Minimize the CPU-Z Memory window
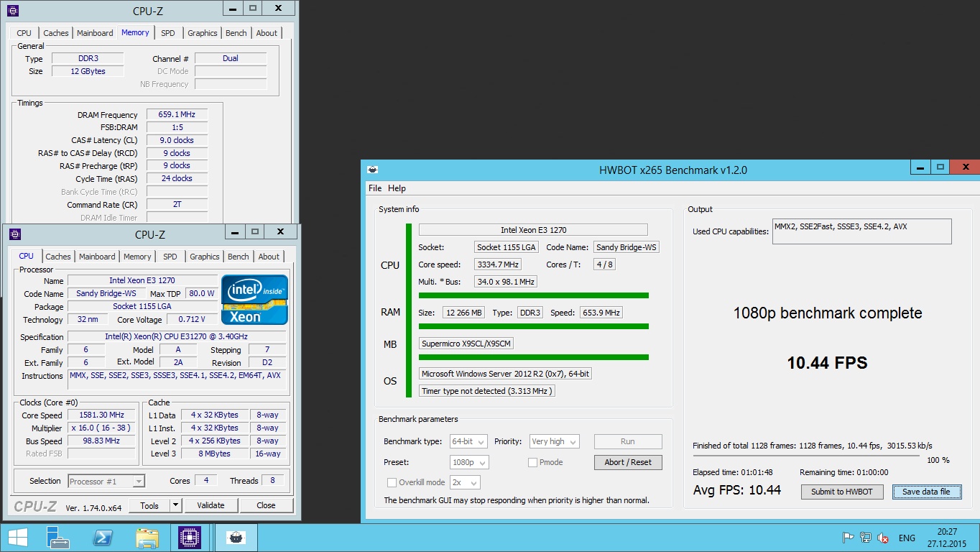This screenshot has height=552, width=980. (x=233, y=8)
